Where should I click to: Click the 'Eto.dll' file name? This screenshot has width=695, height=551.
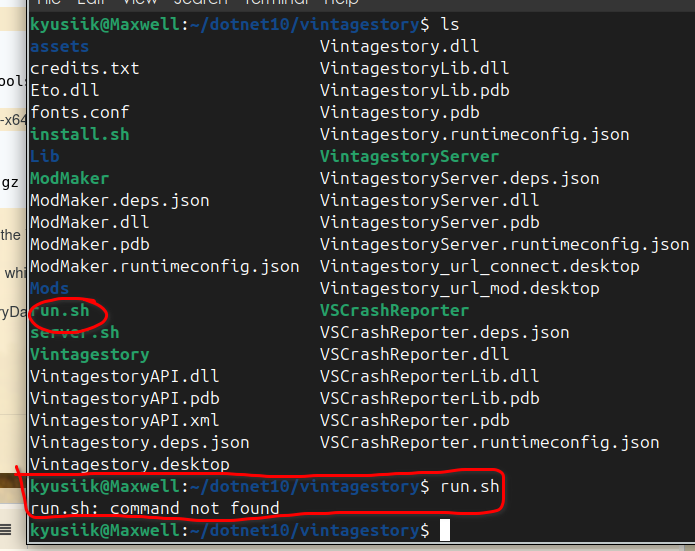click(65, 90)
